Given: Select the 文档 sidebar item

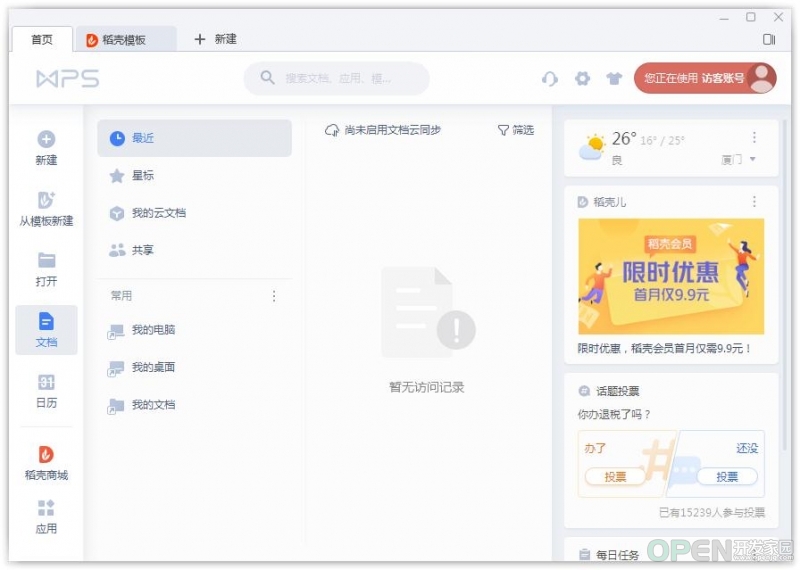Looking at the screenshot, I should point(46,330).
